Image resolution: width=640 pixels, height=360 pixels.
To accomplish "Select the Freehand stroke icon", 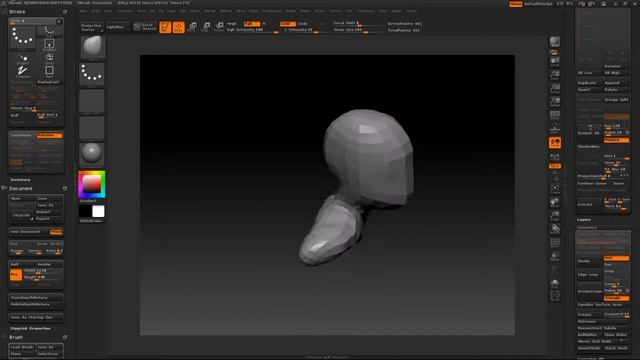I will tap(22, 72).
